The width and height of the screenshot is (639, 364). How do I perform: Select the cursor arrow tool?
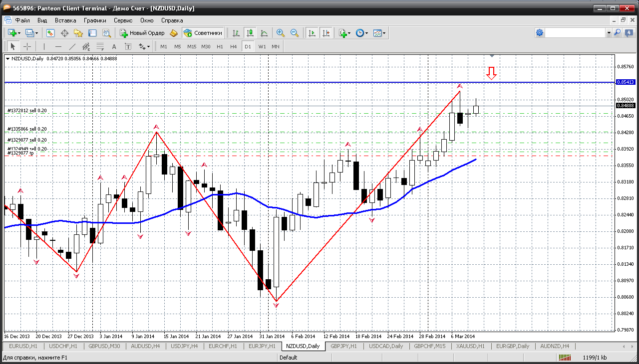click(13, 46)
